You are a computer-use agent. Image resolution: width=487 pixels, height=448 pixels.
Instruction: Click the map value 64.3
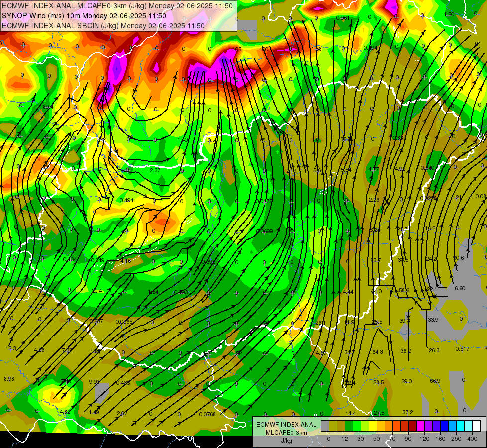coord(378,352)
